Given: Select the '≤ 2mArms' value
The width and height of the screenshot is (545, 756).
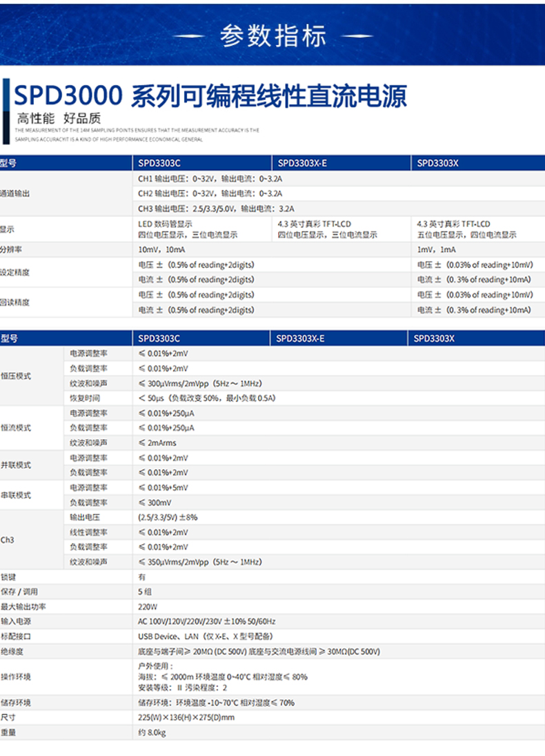Looking at the screenshot, I should 157,443.
